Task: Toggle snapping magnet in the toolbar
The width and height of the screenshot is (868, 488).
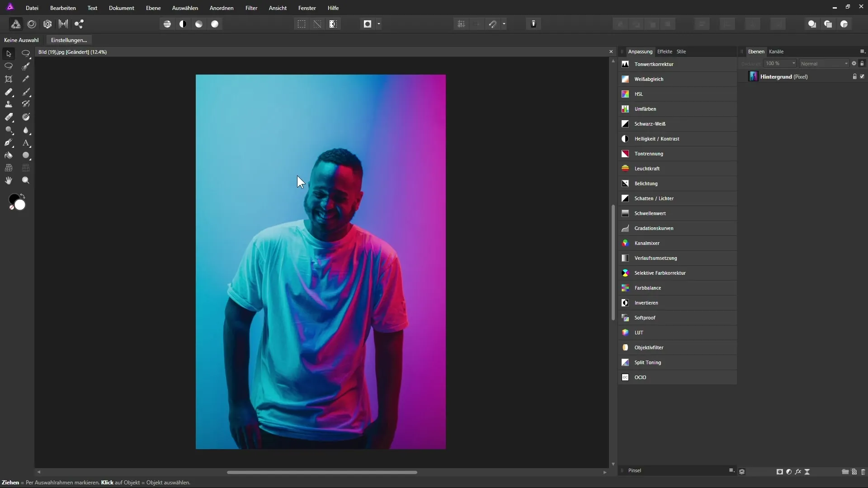Action: tap(493, 24)
